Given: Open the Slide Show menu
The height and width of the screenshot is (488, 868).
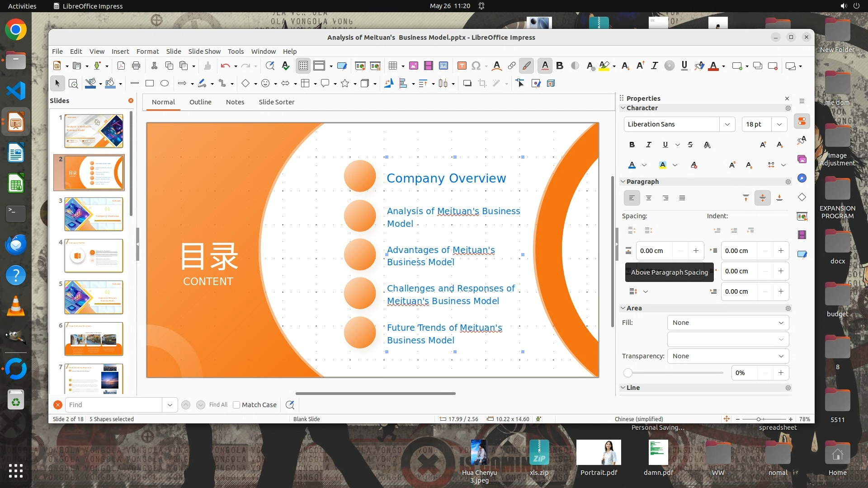Looking at the screenshot, I should 204,52.
